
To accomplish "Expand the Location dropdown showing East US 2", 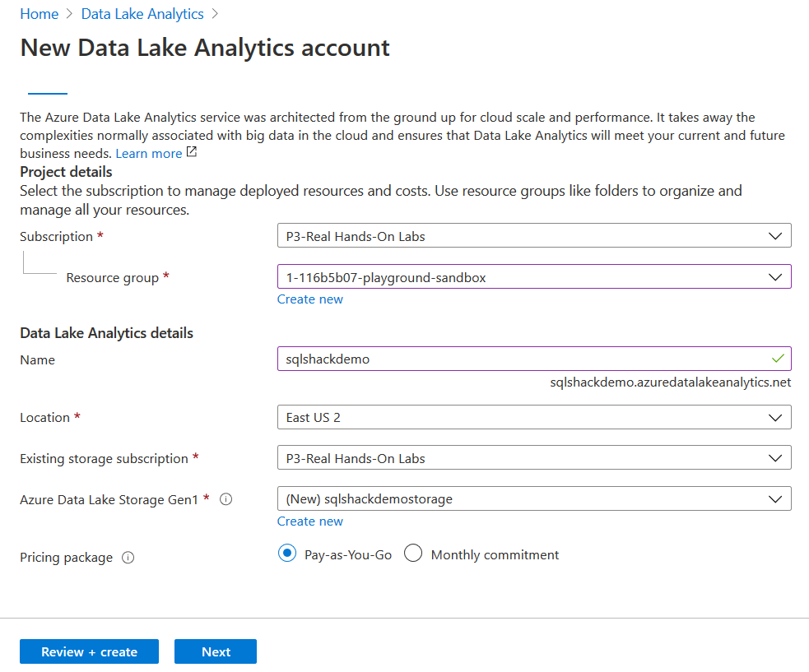I will (x=533, y=417).
